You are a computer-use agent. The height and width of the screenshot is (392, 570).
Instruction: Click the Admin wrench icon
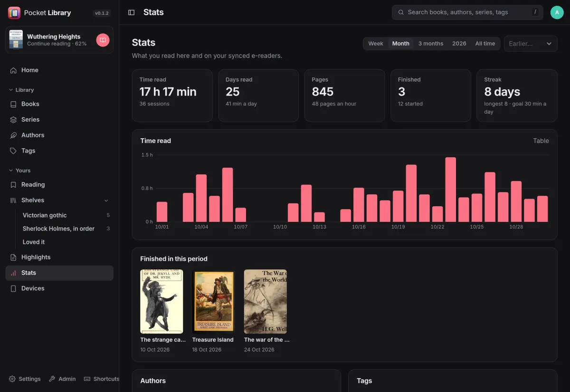tap(52, 379)
